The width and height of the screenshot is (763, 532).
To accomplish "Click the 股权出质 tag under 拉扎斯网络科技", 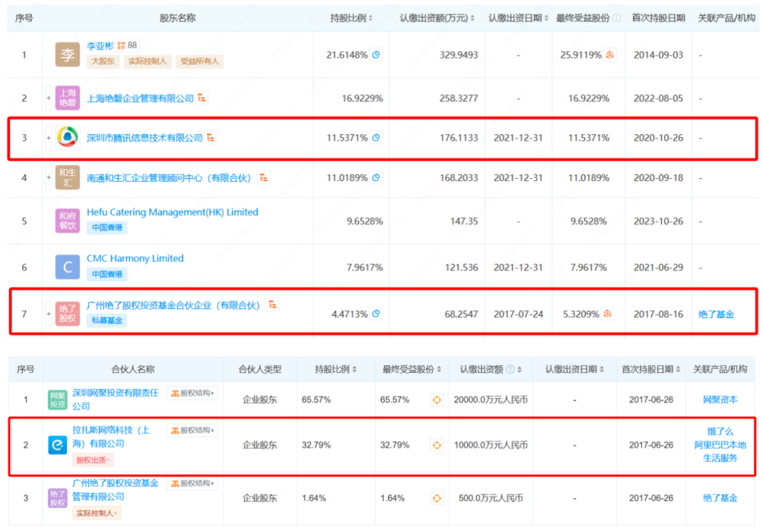I will (x=93, y=460).
